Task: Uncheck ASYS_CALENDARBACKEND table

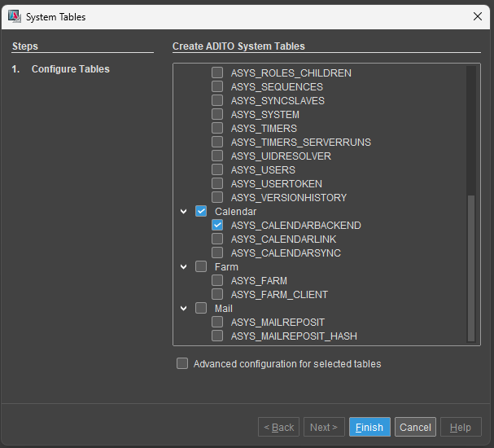Action: (217, 225)
